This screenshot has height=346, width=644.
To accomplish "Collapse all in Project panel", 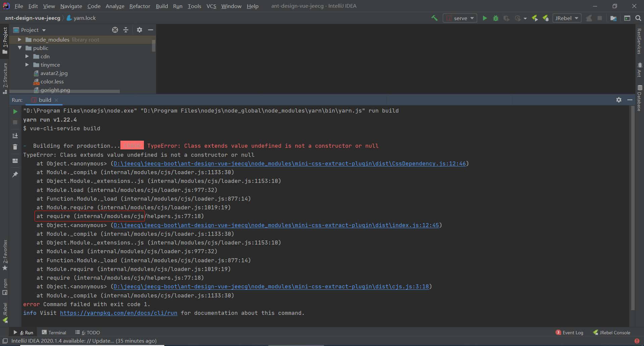I will tap(126, 30).
